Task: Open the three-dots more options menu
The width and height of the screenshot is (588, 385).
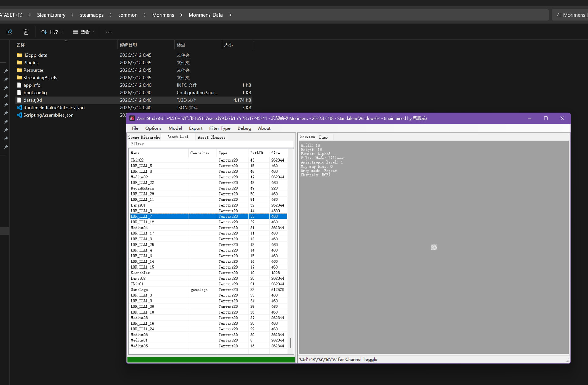Action: pyautogui.click(x=109, y=32)
